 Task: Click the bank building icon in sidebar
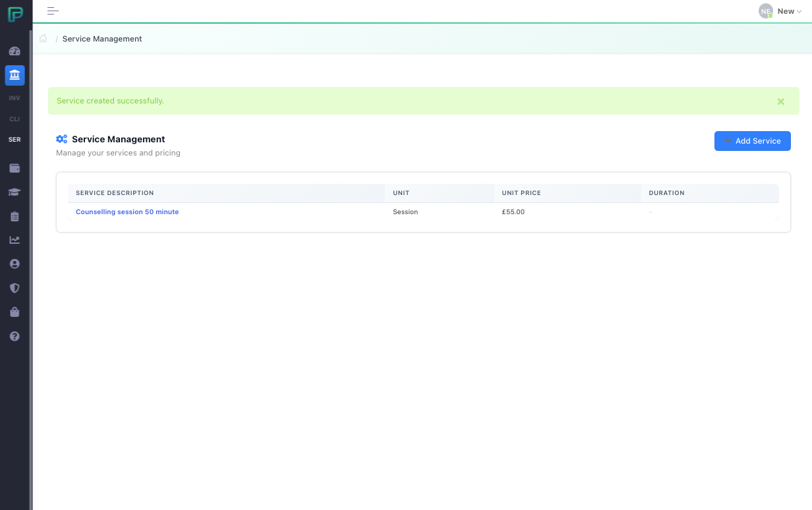[x=14, y=75]
